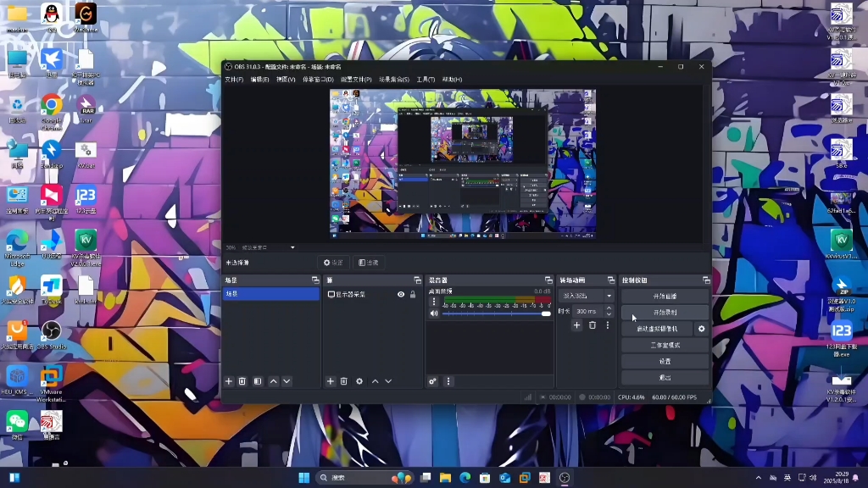The height and width of the screenshot is (488, 868).
Task: Click 开始直播 to start streaming
Action: (x=665, y=297)
